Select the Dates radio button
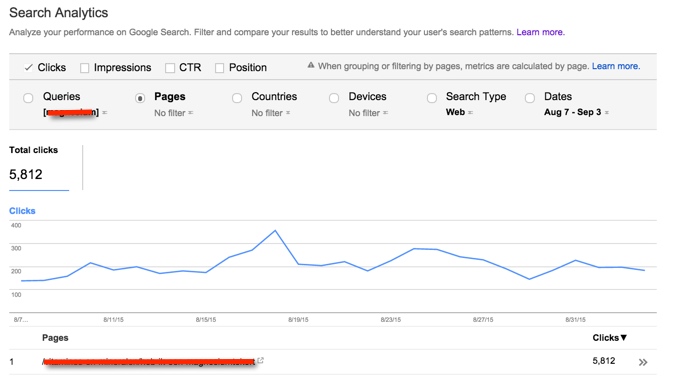676x392 pixels. point(530,98)
